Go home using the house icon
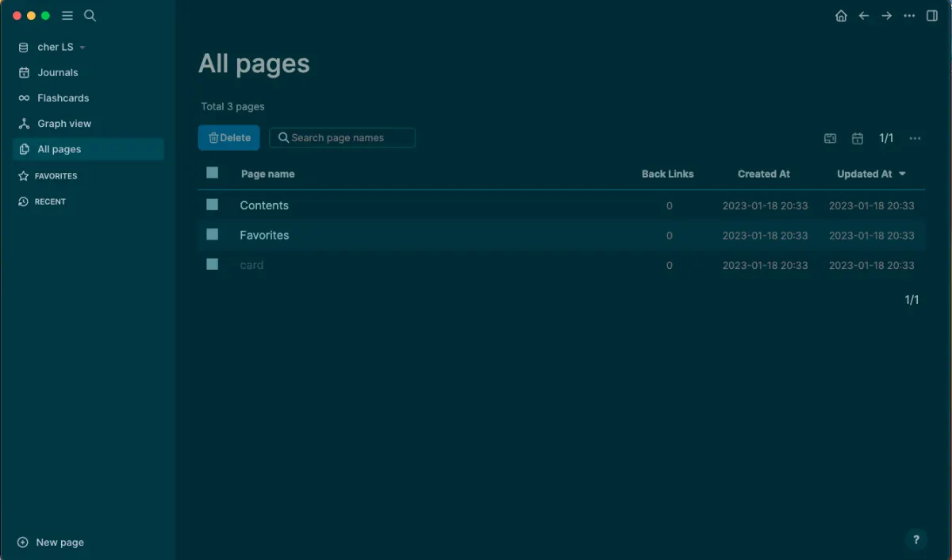Viewport: 952px width, 560px height. pyautogui.click(x=841, y=16)
